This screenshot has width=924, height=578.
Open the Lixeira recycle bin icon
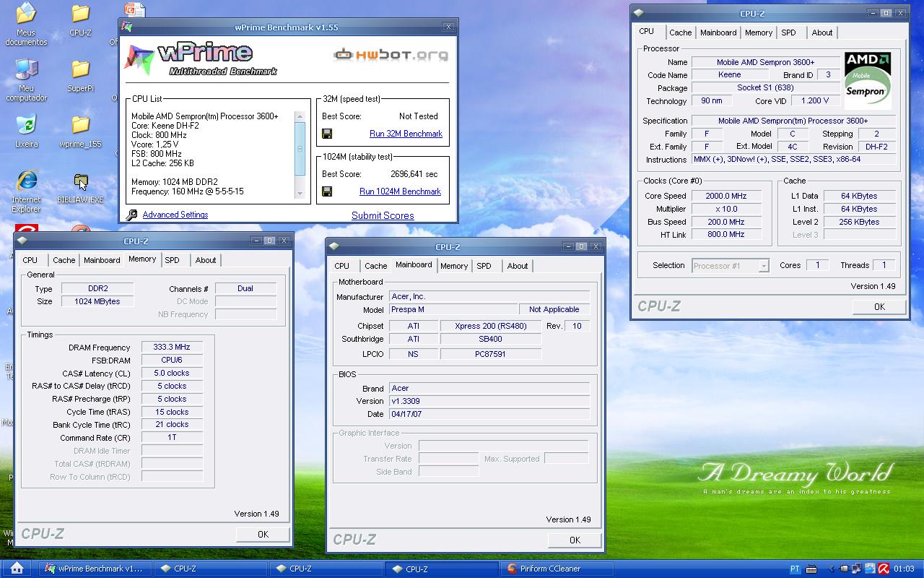tap(26, 131)
